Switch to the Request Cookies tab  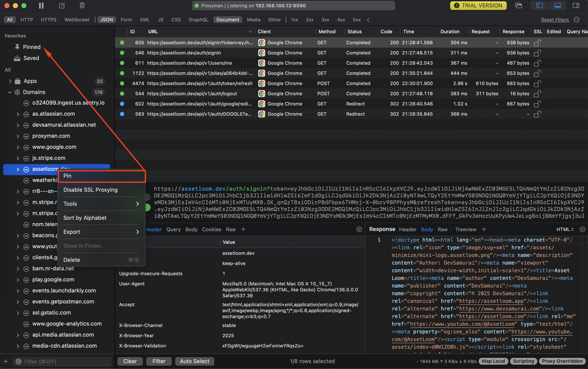(x=211, y=229)
